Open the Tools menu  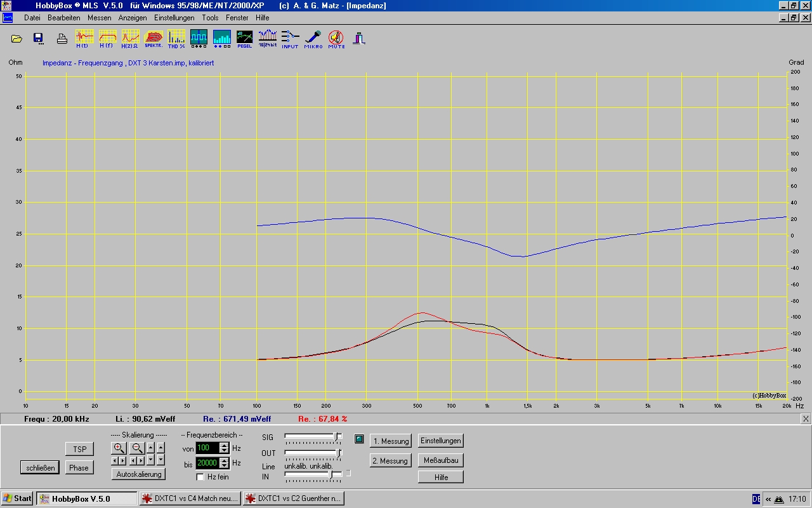click(x=210, y=18)
